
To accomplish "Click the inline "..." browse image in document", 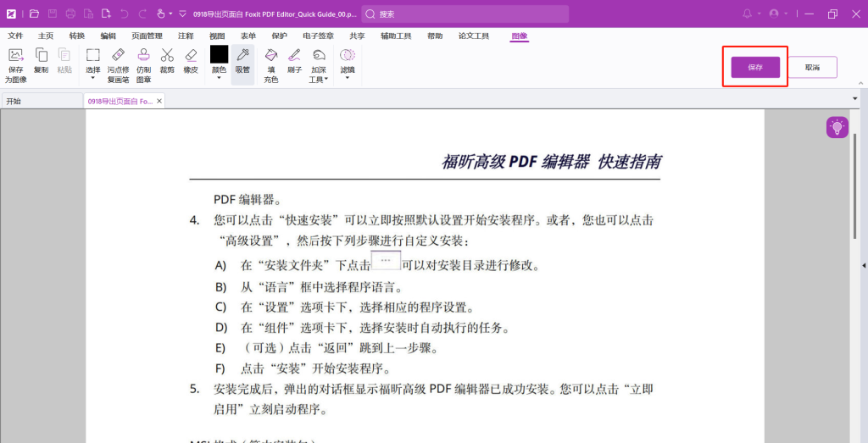I will pos(386,260).
